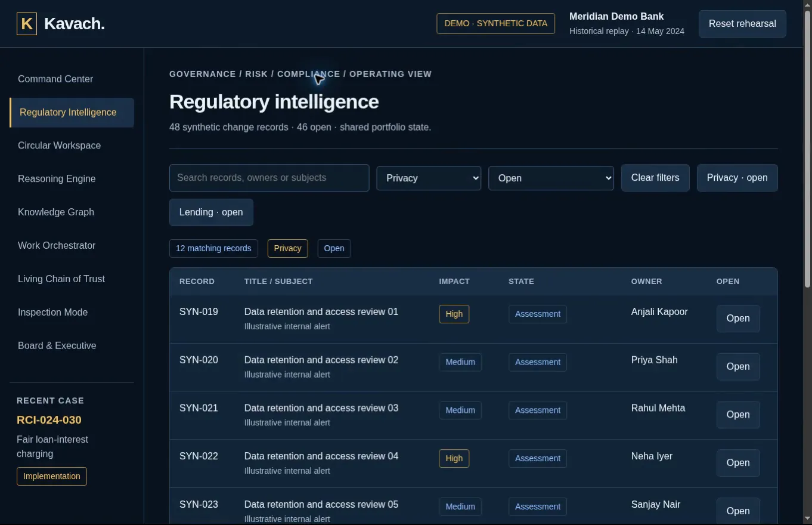The image size is (812, 525).
Task: Click the Open filter chip
Action: 334,248
